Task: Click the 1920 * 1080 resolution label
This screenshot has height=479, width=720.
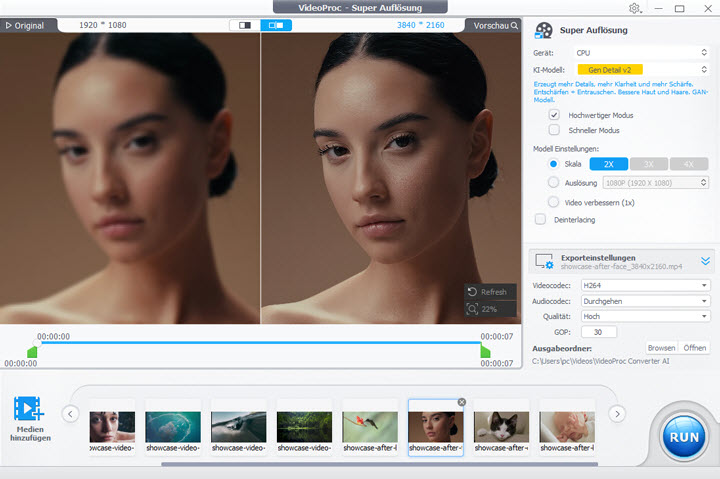Action: click(103, 25)
